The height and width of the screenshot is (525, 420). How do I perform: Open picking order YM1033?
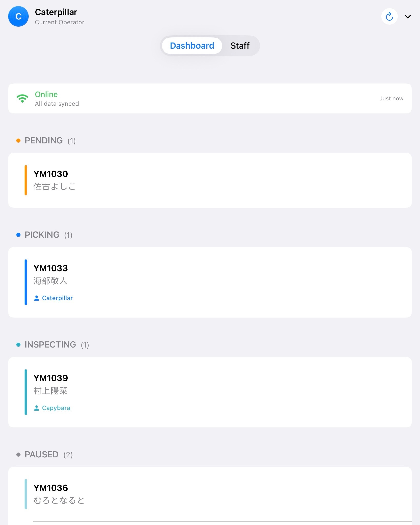[210, 282]
